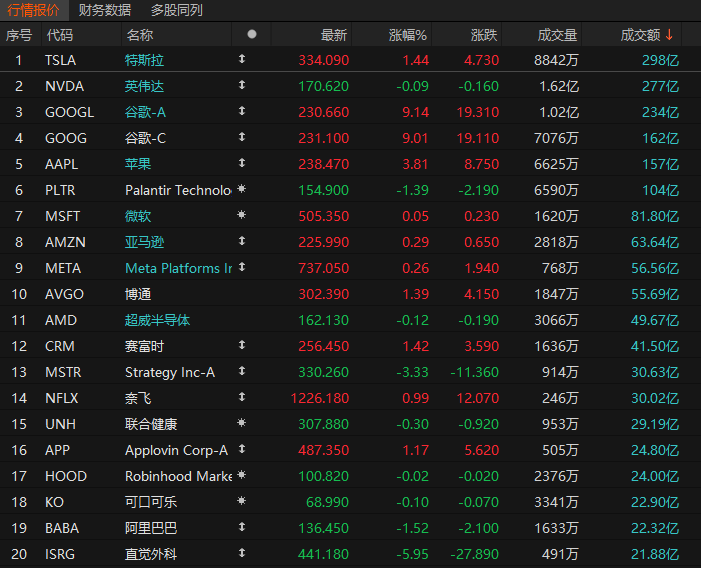Open the 亚马逊 stock name link
The image size is (701, 568).
coord(144,242)
